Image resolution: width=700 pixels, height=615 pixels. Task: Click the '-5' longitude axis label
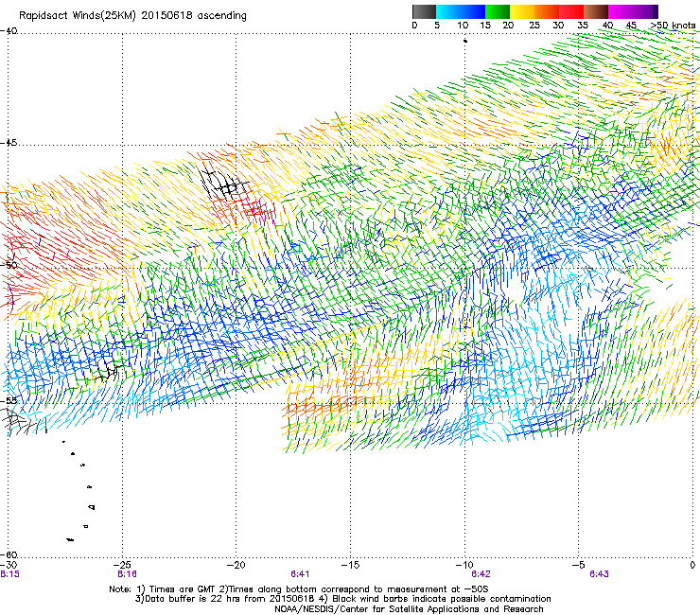click(579, 566)
